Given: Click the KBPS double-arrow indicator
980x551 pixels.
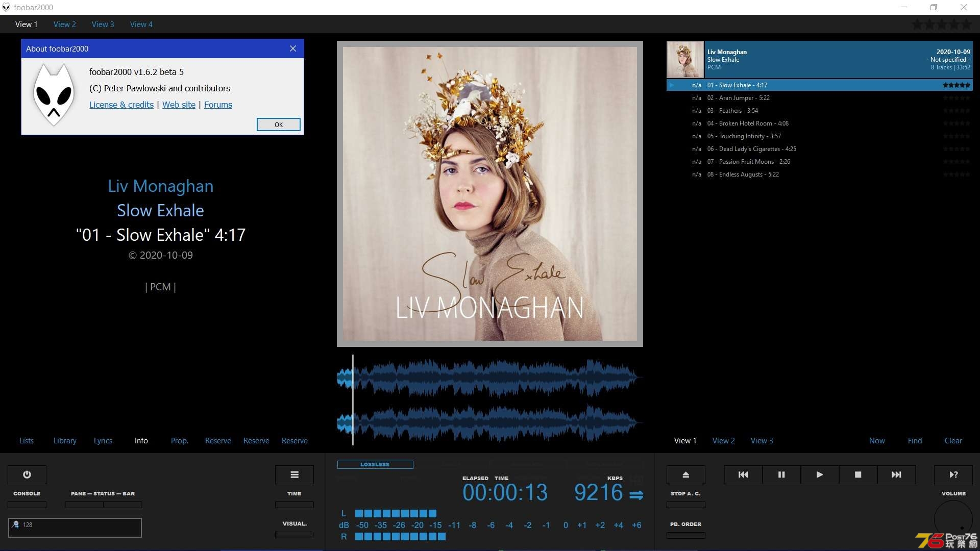Looking at the screenshot, I should click(x=636, y=495).
